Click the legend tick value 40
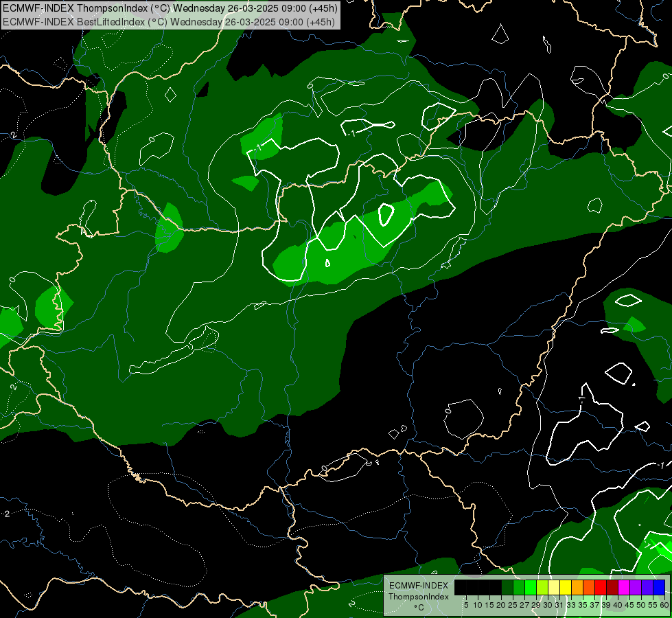The image size is (672, 618). 618,605
